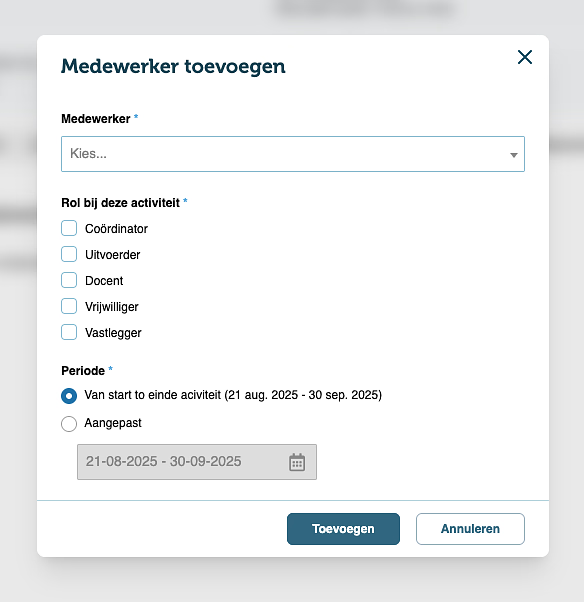
Task: Click the Coördinator label text
Action: click(116, 229)
